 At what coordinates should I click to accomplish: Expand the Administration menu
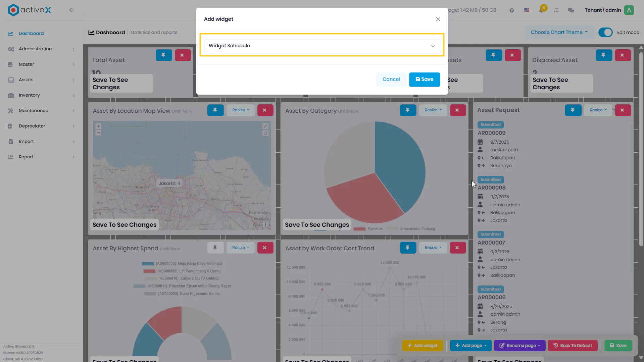coord(41,49)
